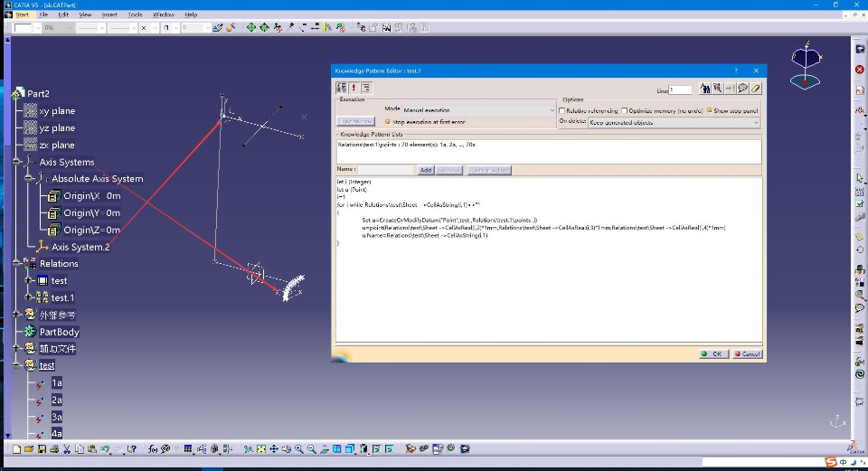Click the Zoom Out magnifier icon

coord(312,449)
